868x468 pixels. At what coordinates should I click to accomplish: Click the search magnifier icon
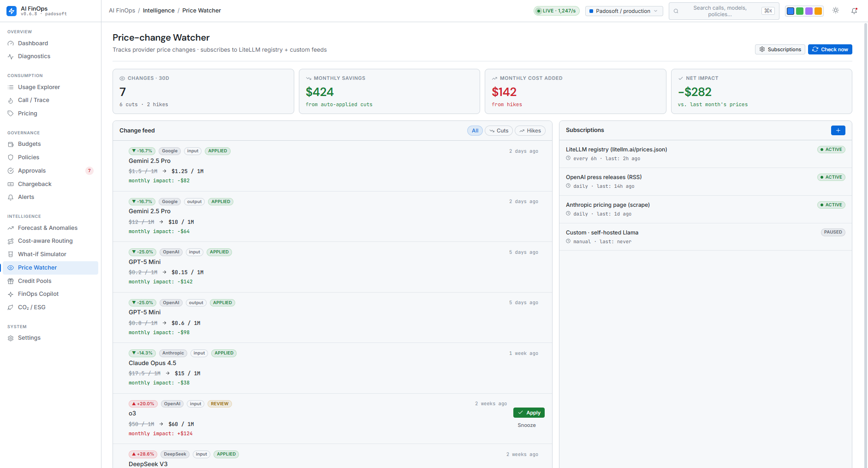(x=676, y=11)
